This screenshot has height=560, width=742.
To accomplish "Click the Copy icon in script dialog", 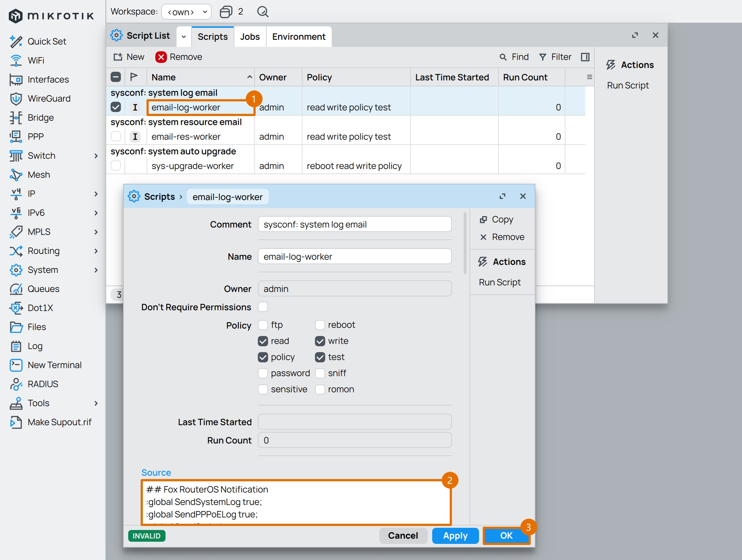I will pos(483,219).
